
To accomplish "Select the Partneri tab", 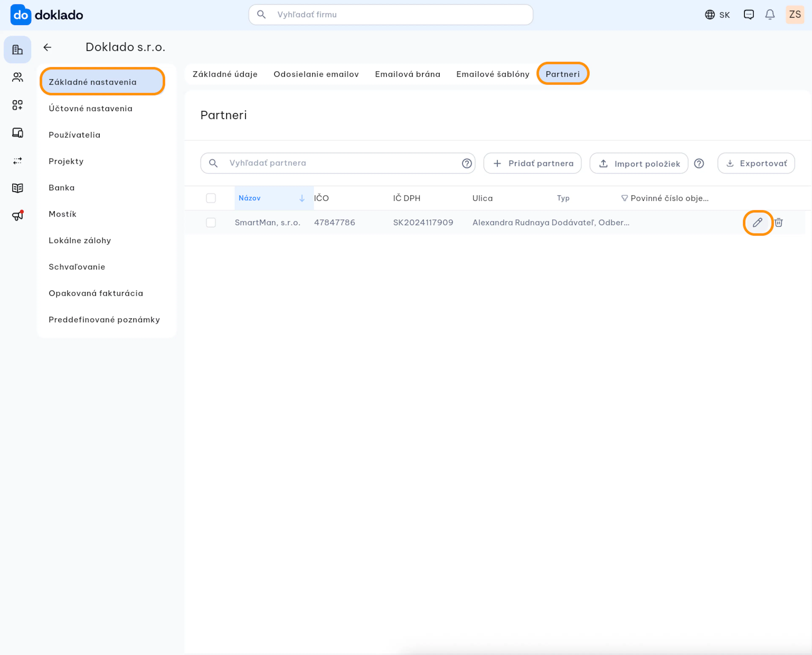I will coord(563,74).
